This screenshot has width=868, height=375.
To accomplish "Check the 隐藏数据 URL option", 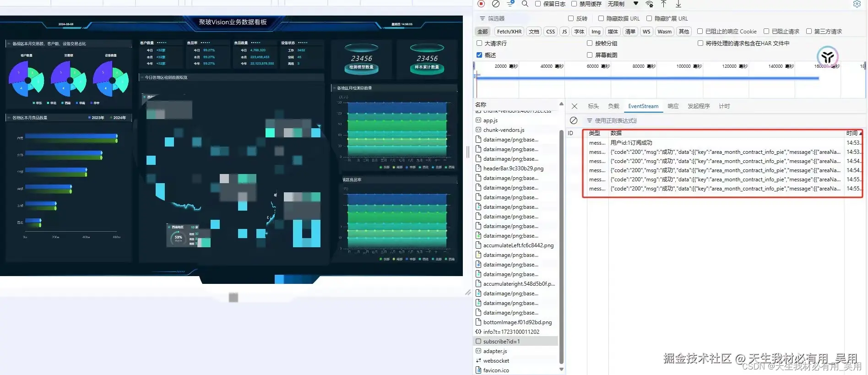I will pos(601,19).
